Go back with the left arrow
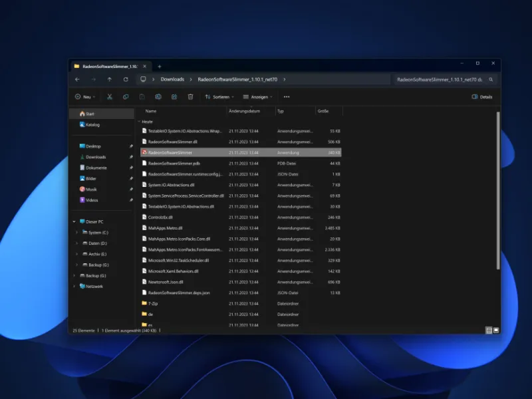The image size is (532, 399). tap(77, 79)
